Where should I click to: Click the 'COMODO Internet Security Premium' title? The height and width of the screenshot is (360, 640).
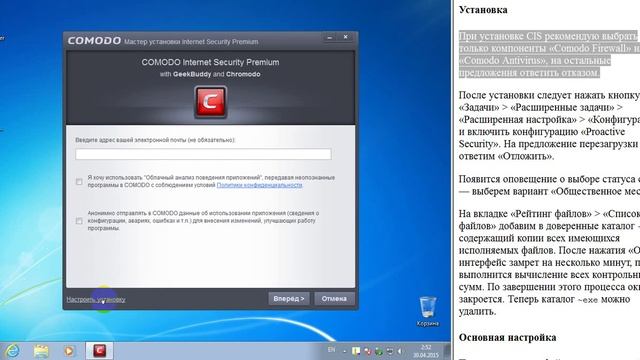(x=210, y=62)
